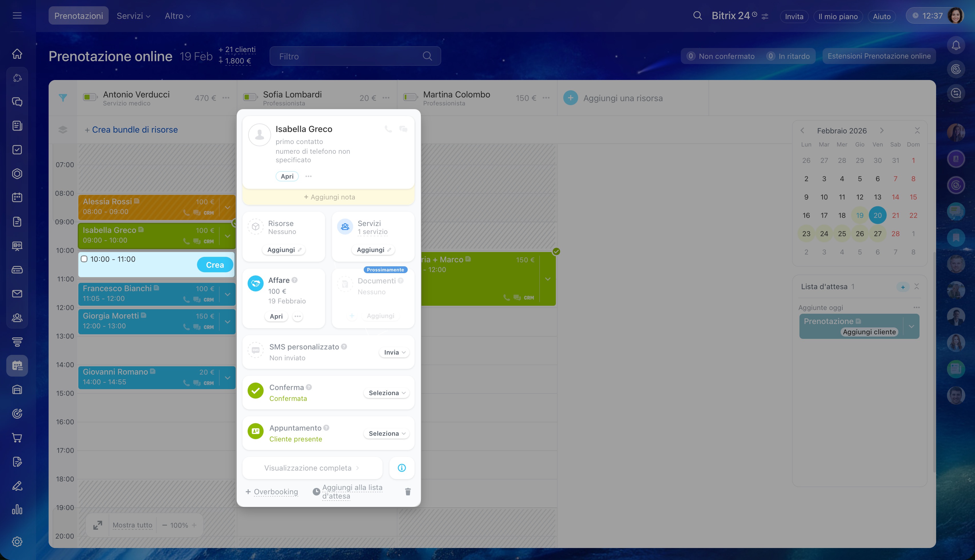Viewport: 975px width, 560px height.
Task: Expand the SMS Invia dropdown
Action: [394, 352]
